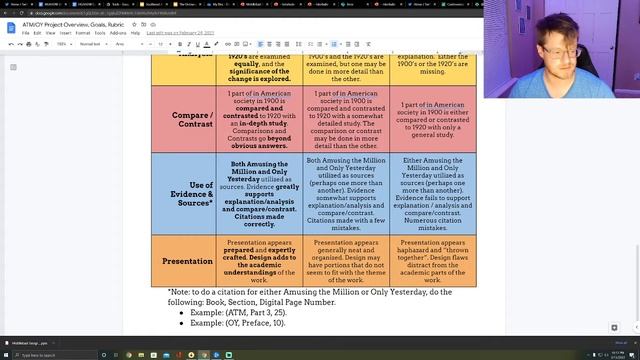Open the zoom level dropdown
640x360 pixels.
[x=64, y=44]
